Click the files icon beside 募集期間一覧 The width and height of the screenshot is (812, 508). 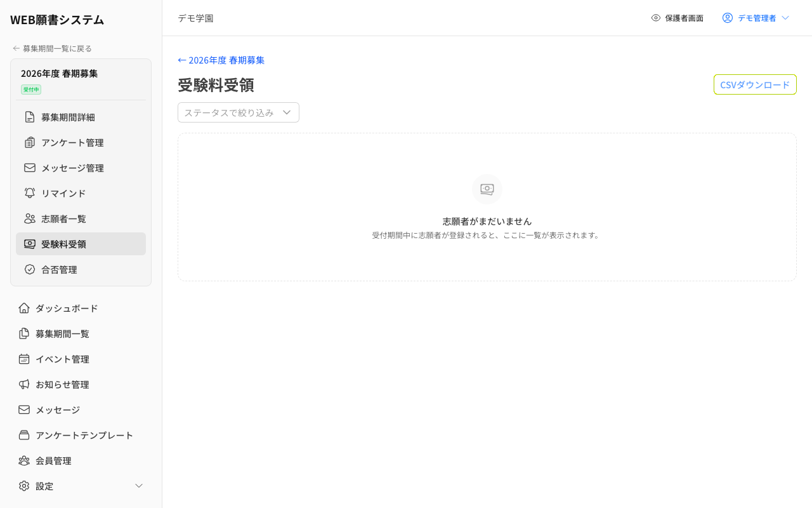(24, 333)
